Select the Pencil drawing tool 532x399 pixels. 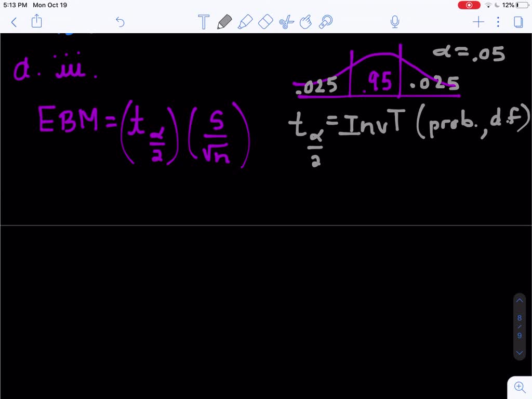pos(224,22)
